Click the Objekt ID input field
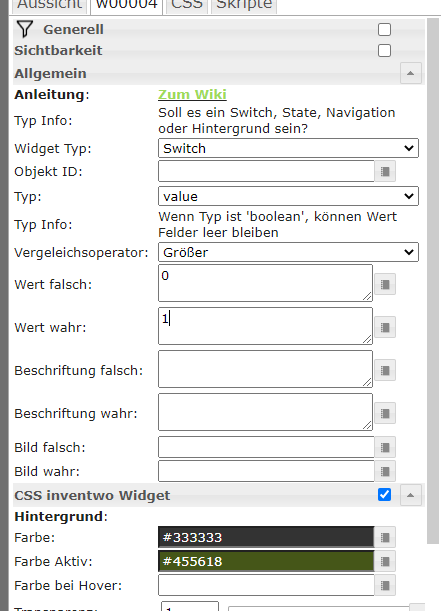Image resolution: width=441 pixels, height=611 pixels. coord(266,171)
